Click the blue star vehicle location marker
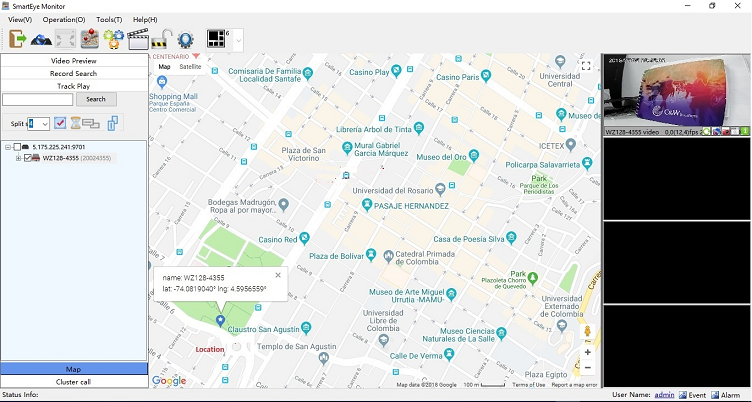 click(220, 320)
